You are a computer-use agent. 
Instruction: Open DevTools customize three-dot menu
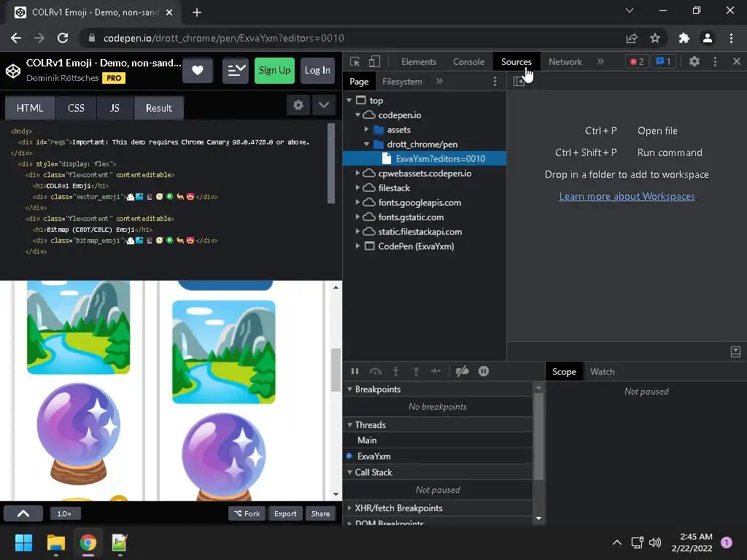(x=715, y=61)
